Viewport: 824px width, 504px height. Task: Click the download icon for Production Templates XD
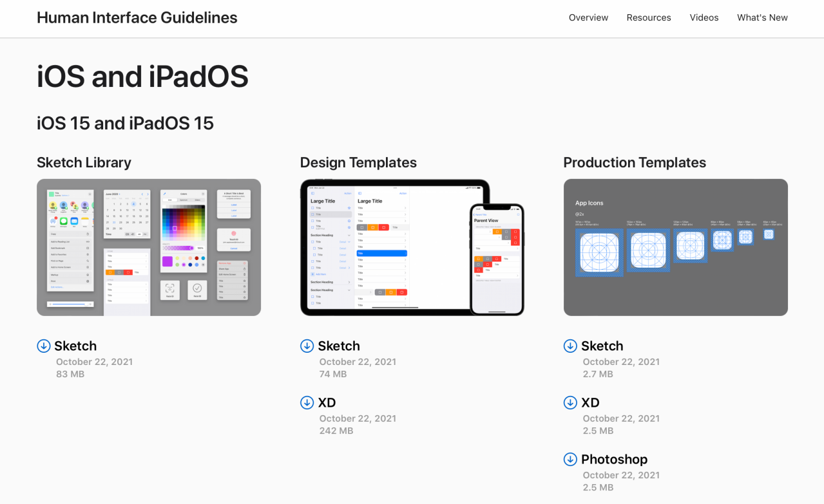[570, 403]
